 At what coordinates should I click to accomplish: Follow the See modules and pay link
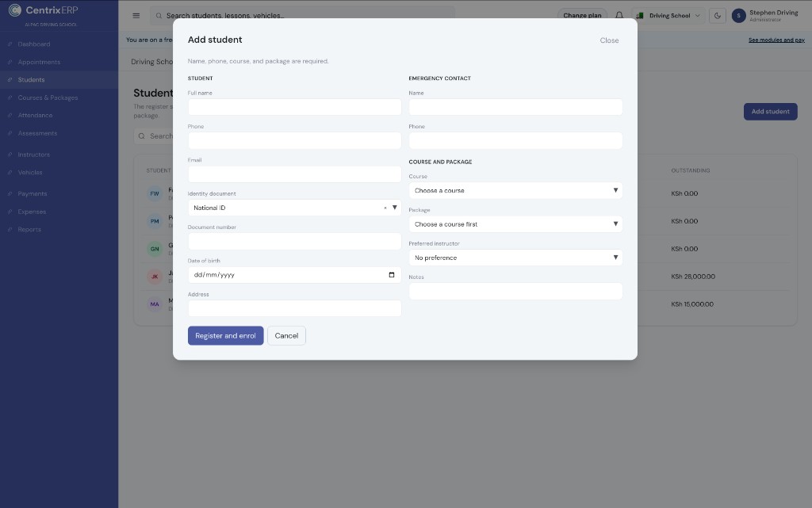776,40
